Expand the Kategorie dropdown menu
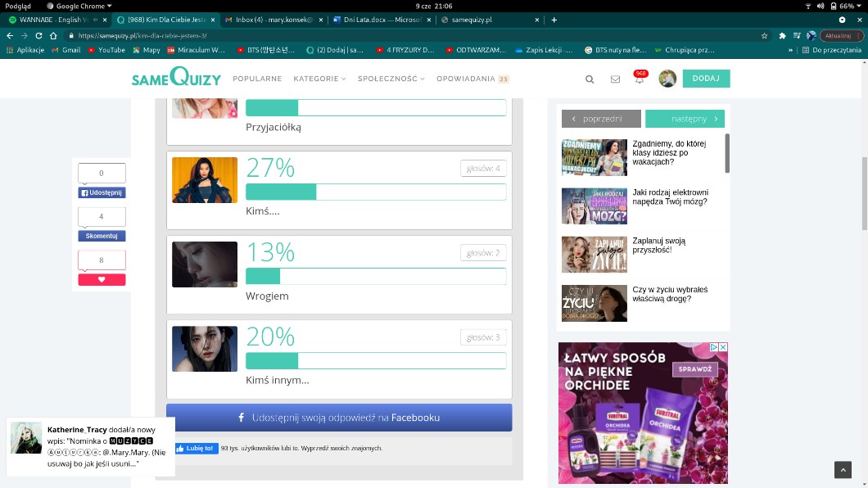The width and height of the screenshot is (868, 488). (x=319, y=79)
